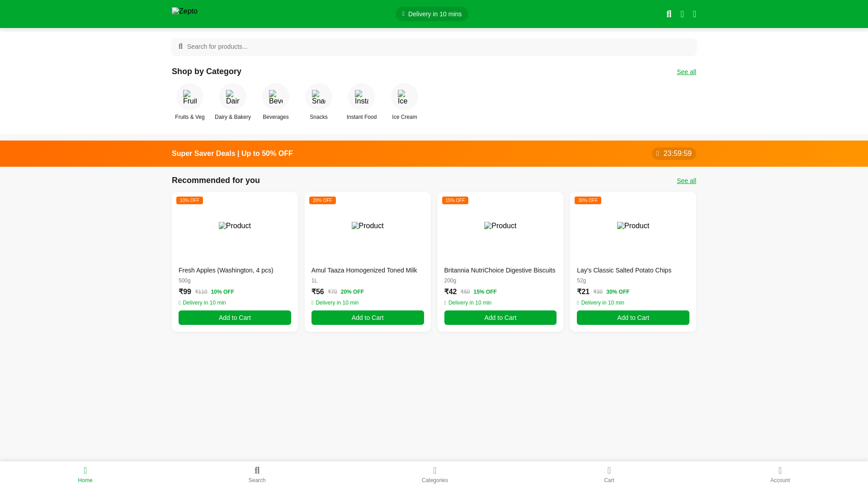The width and height of the screenshot is (868, 488).
Task: Click the Britannia NutriChoice Digestive Biscuits title
Action: [x=500, y=270]
